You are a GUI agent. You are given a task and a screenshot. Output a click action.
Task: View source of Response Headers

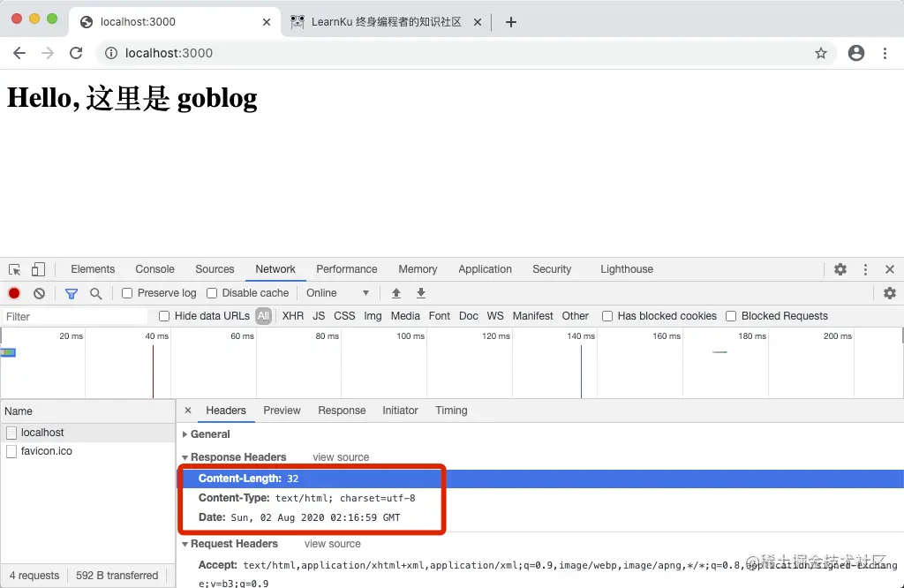click(341, 457)
